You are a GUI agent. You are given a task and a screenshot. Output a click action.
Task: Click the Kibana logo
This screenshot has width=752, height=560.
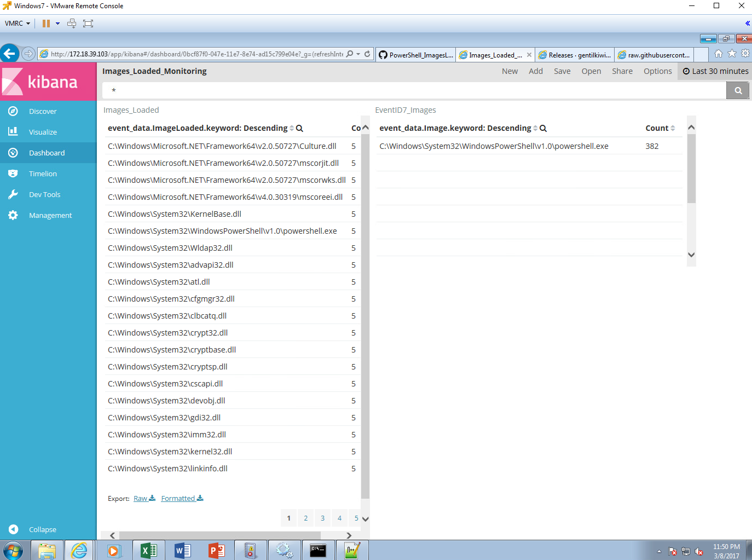48,82
